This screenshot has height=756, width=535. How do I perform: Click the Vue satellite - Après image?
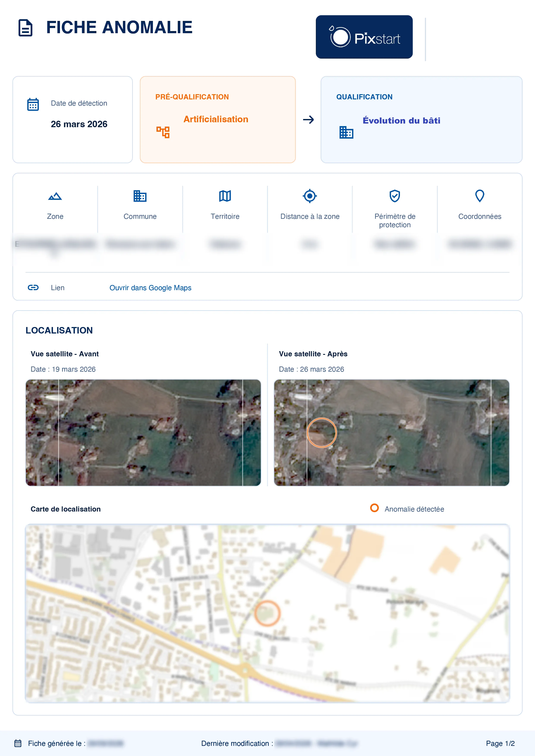[x=392, y=433]
